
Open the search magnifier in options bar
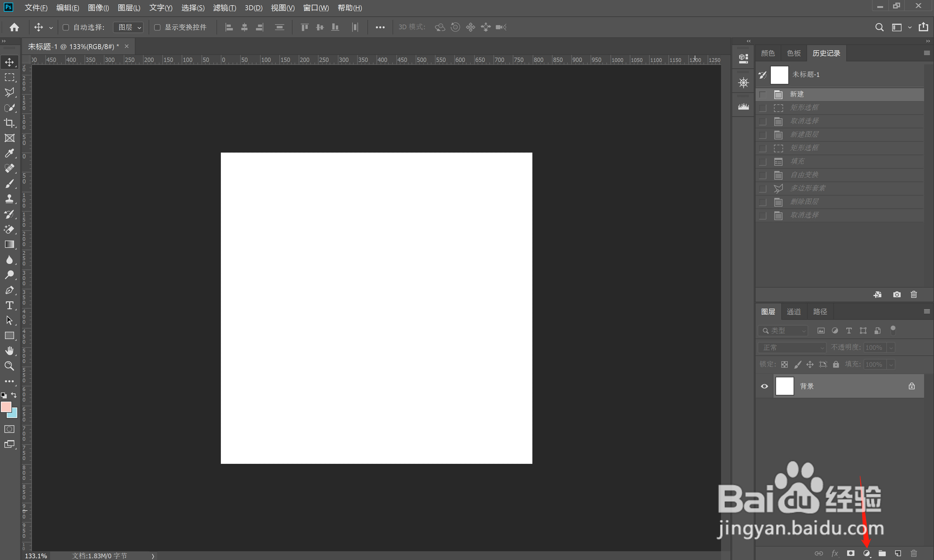point(879,27)
